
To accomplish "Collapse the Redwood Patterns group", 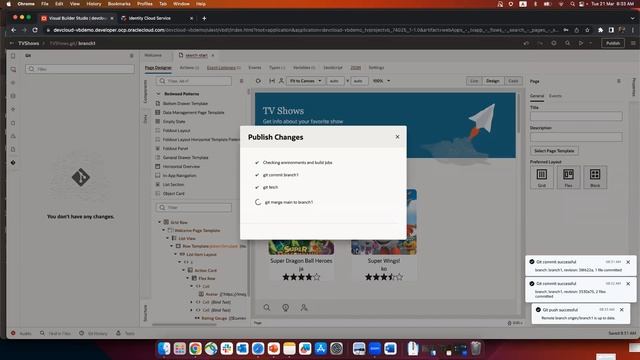I will 158,94.
